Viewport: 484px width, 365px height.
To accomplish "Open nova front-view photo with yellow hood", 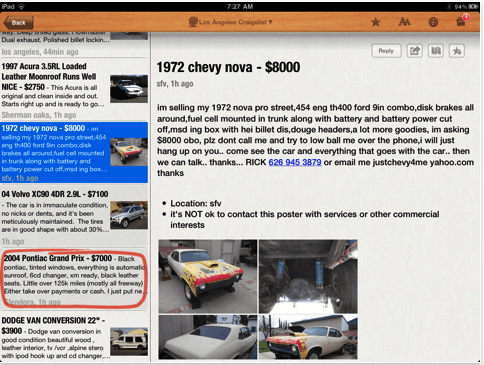I will pos(208,276).
